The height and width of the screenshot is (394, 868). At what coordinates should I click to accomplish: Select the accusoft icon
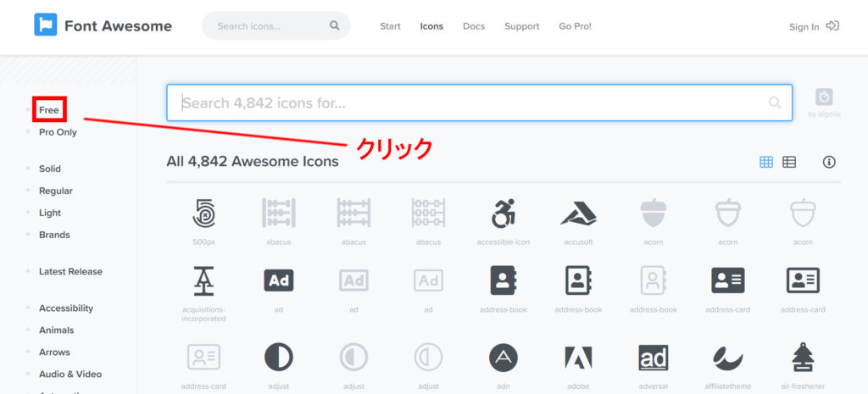[578, 213]
